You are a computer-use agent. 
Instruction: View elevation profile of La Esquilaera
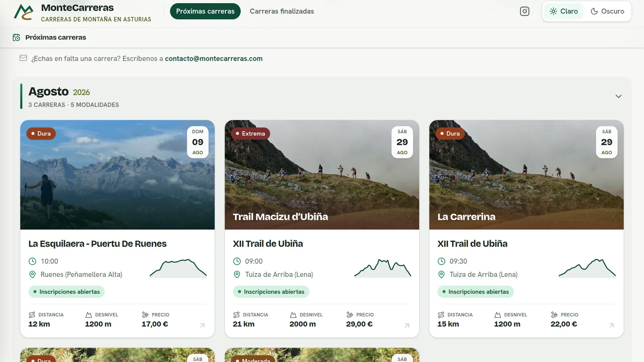click(x=178, y=268)
